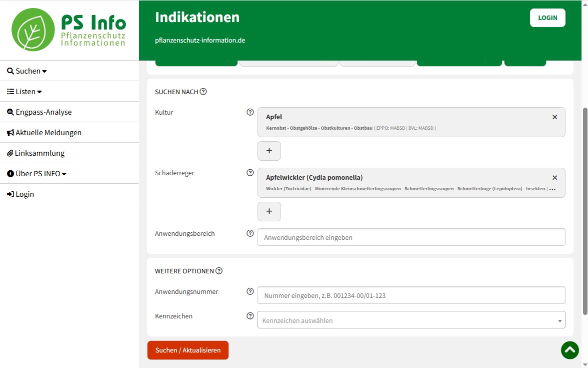Show help for SUCHEN NACH heading
The width and height of the screenshot is (588, 368).
coord(203,92)
